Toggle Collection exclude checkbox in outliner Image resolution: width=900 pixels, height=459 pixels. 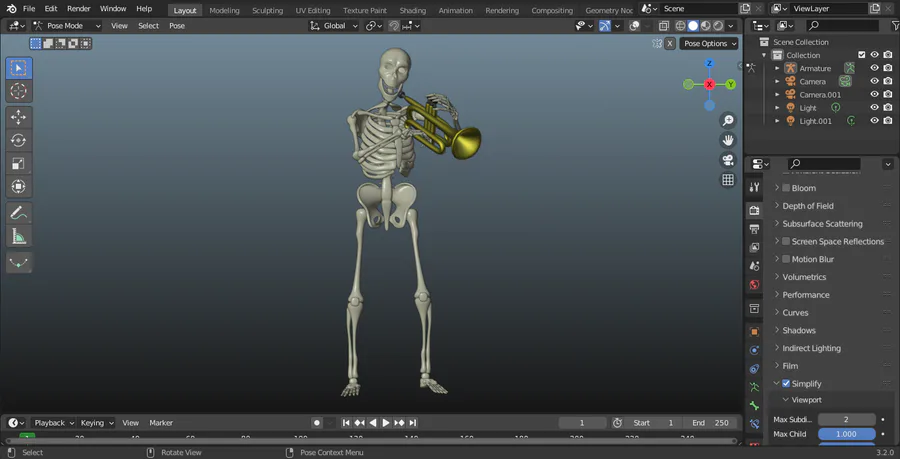point(862,55)
